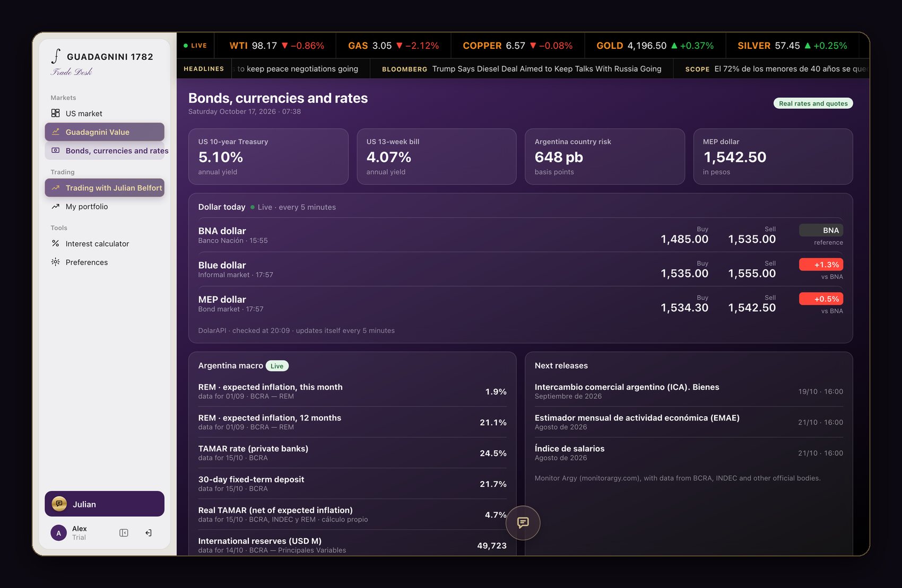Click the Índice de salarios release
Image resolution: width=902 pixels, height=588 pixels.
tap(689, 453)
